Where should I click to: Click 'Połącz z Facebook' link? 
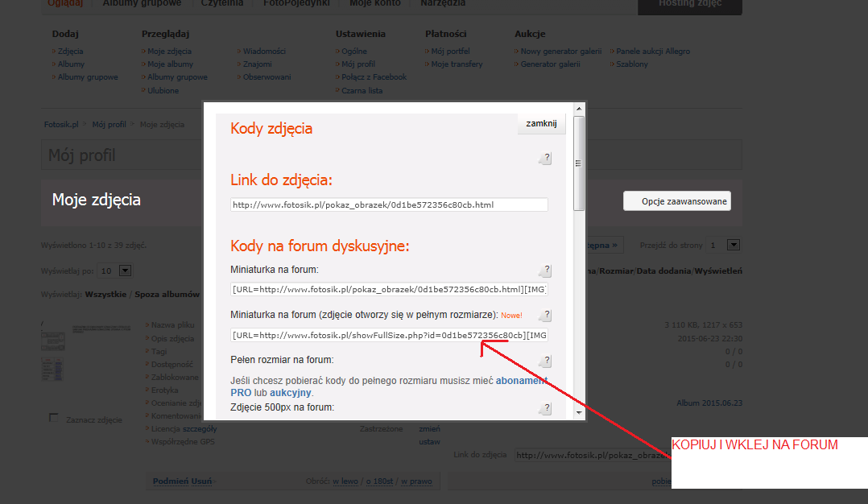pyautogui.click(x=374, y=77)
